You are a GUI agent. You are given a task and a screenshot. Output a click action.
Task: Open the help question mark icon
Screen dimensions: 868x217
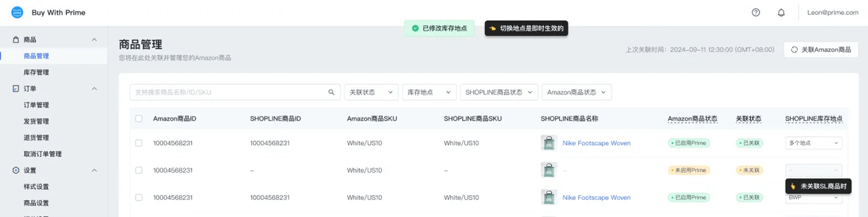pyautogui.click(x=755, y=13)
